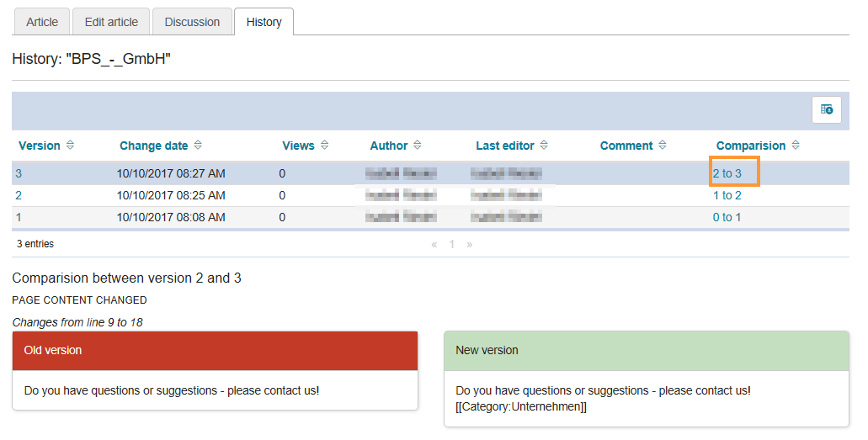Sort by Author column sort icon

click(417, 146)
